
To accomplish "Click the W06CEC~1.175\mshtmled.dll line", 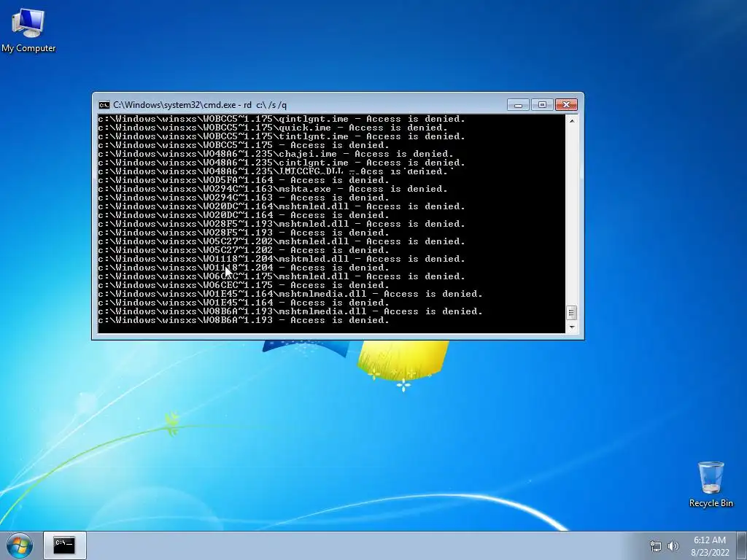I will pyautogui.click(x=282, y=276).
